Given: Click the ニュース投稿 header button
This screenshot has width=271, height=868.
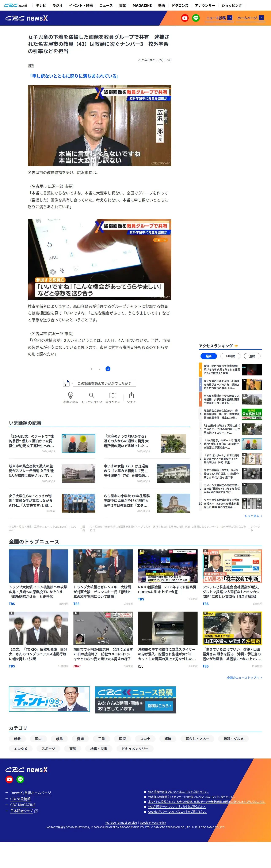Looking at the screenshot, I should click(x=219, y=18).
